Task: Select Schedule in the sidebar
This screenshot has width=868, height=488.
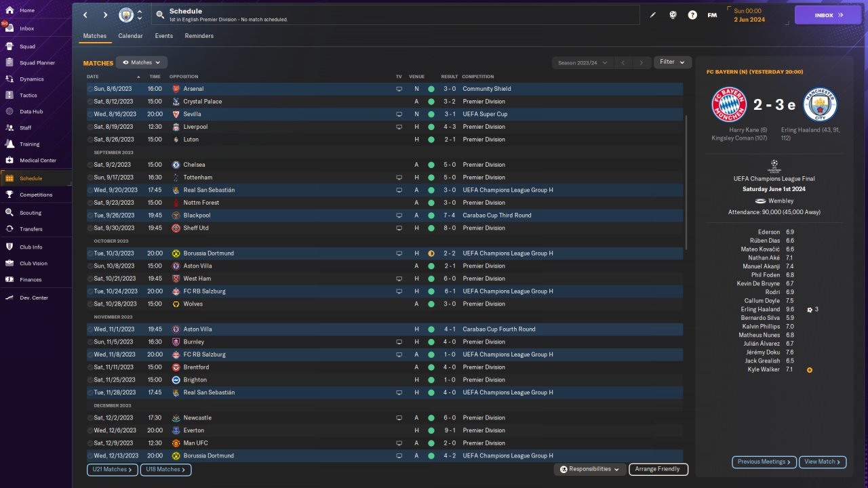Action: click(35, 178)
